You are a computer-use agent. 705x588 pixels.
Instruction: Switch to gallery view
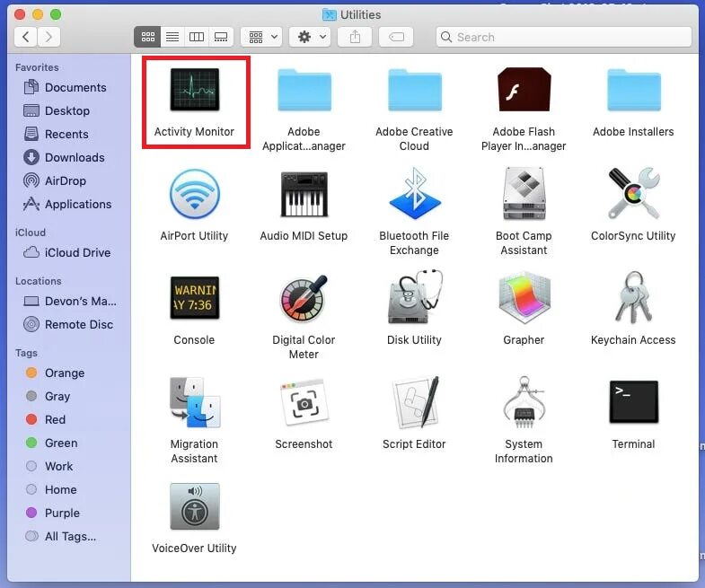221,37
